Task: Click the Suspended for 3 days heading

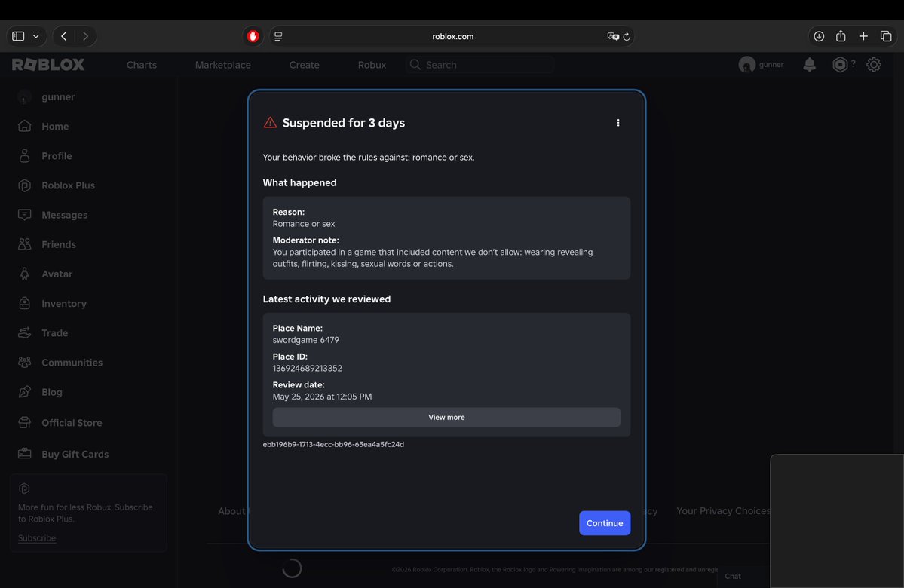Action: tap(344, 123)
